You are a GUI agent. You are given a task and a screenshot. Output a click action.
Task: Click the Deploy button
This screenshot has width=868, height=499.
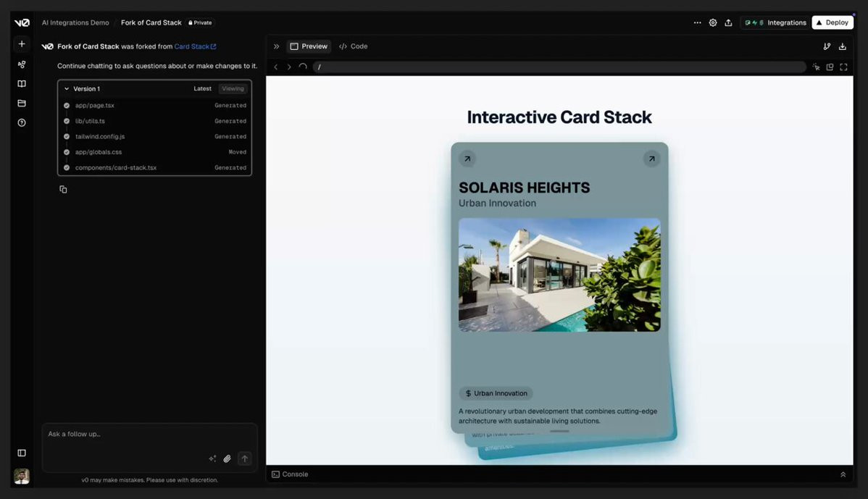coord(832,22)
